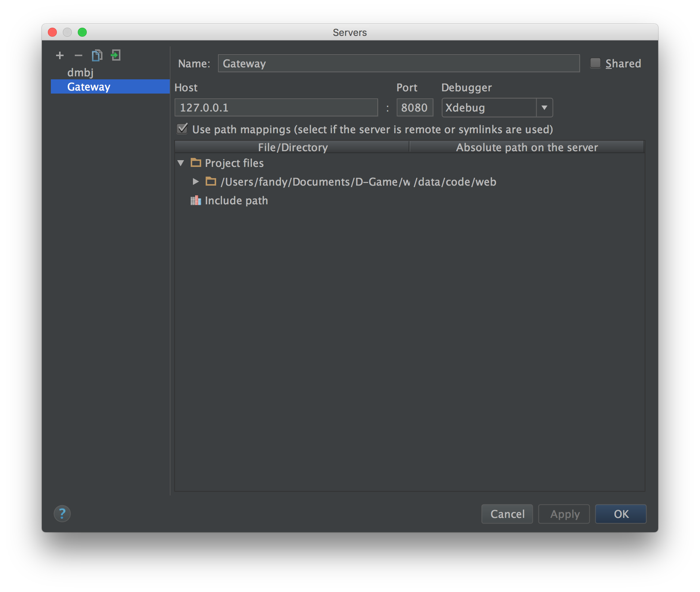Expand the /Users/fandy/Documents folder node
The image size is (700, 592).
(195, 182)
